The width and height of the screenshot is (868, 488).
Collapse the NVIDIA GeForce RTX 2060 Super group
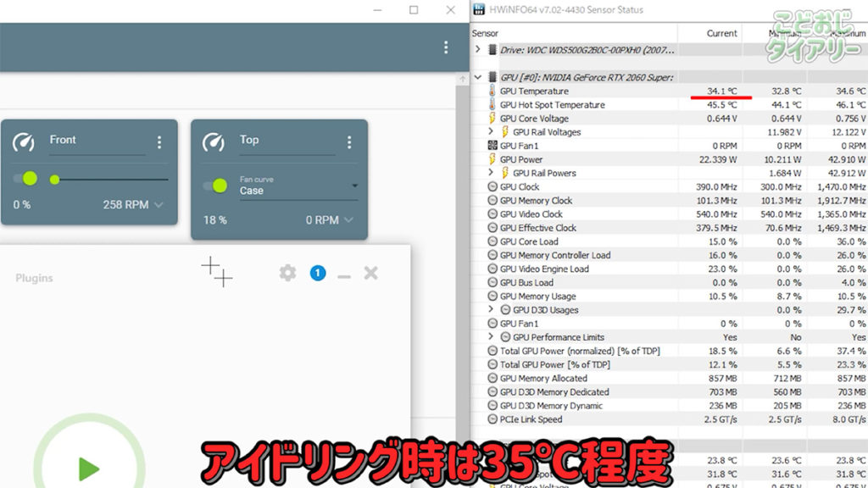478,77
